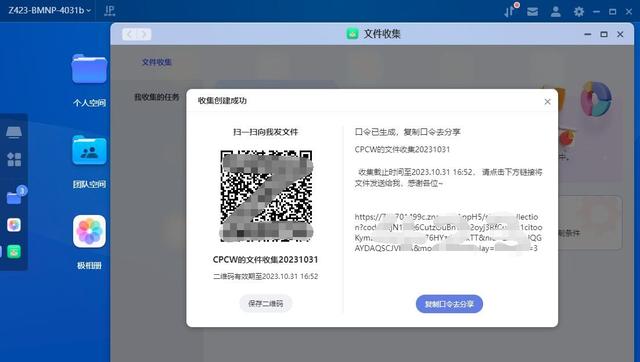640x362 pixels.
Task: Close the 文件收集 window
Action: point(620,34)
